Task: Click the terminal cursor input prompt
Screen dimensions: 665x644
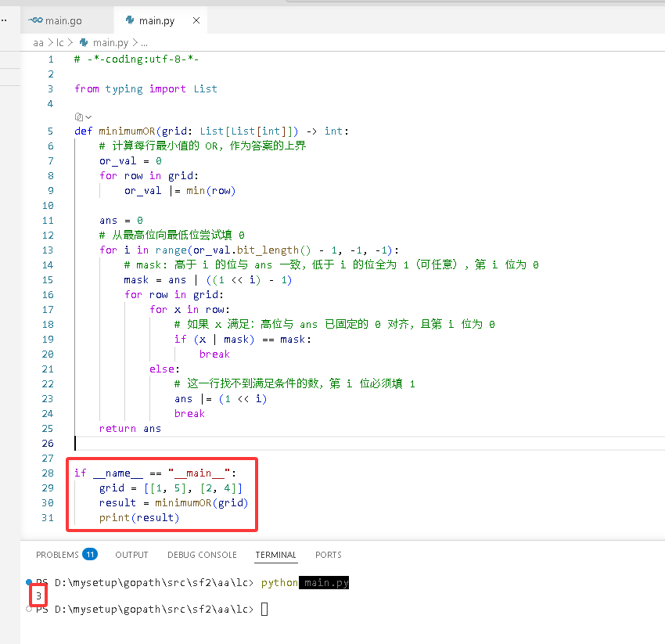Action: [264, 610]
